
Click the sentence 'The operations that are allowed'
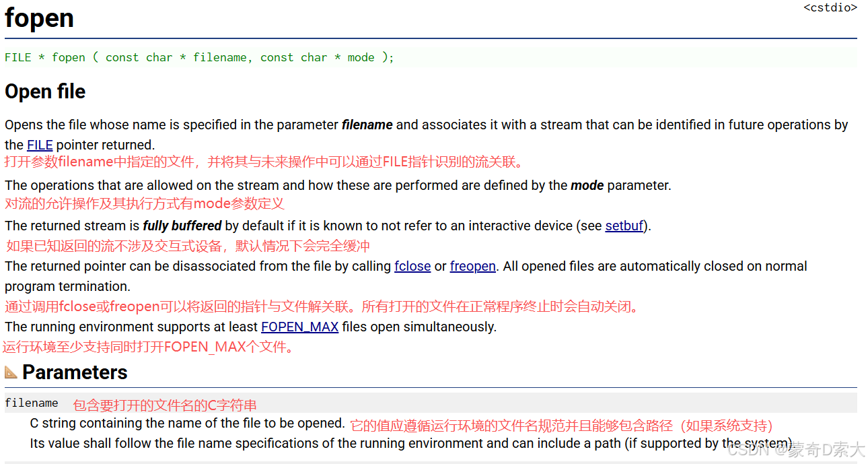coord(338,185)
